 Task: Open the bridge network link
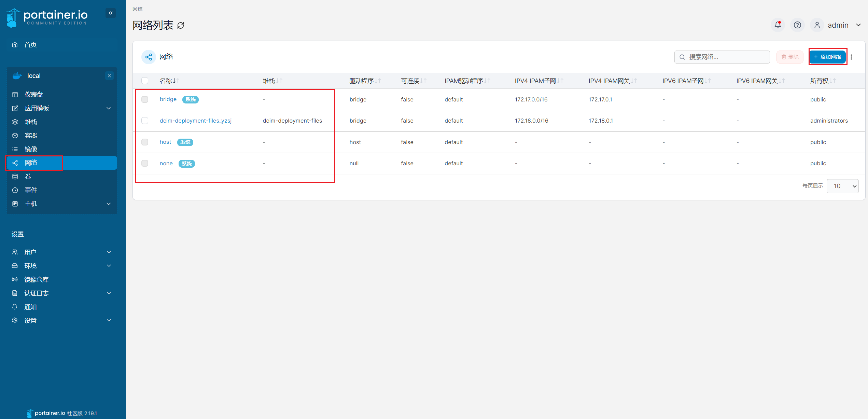[168, 99]
